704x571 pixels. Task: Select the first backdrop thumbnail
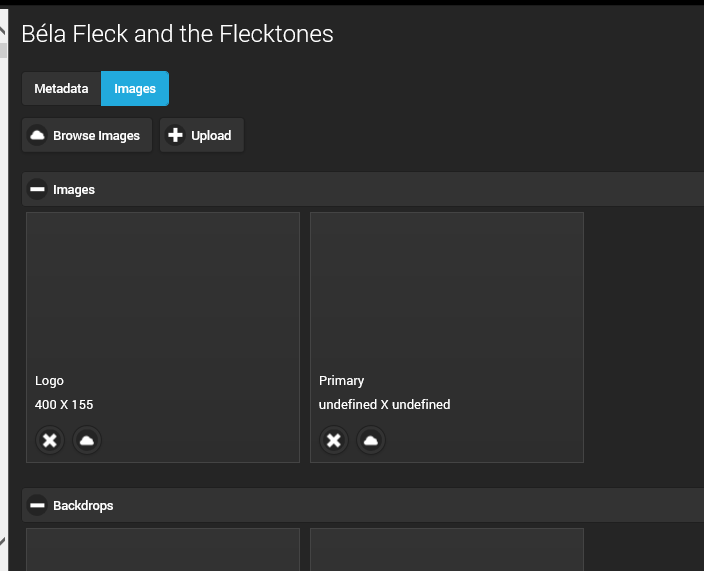(x=163, y=550)
